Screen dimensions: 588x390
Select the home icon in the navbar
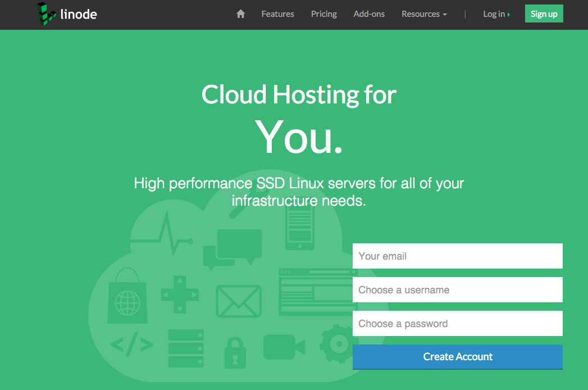[240, 13]
